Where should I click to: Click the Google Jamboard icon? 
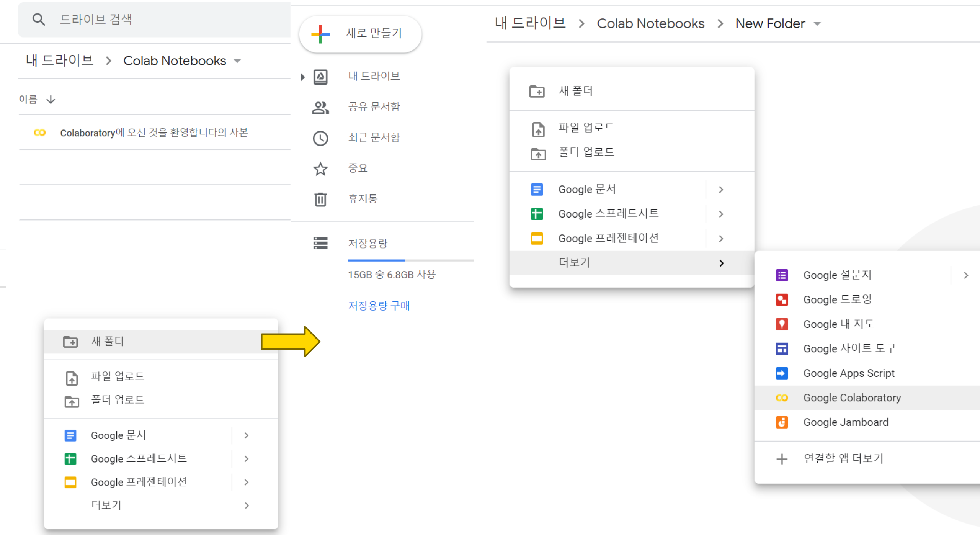(x=781, y=422)
